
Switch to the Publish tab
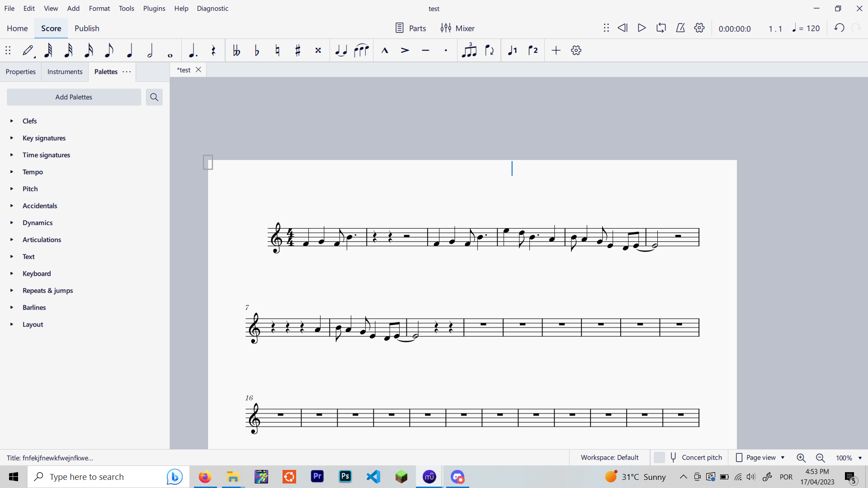pyautogui.click(x=86, y=28)
